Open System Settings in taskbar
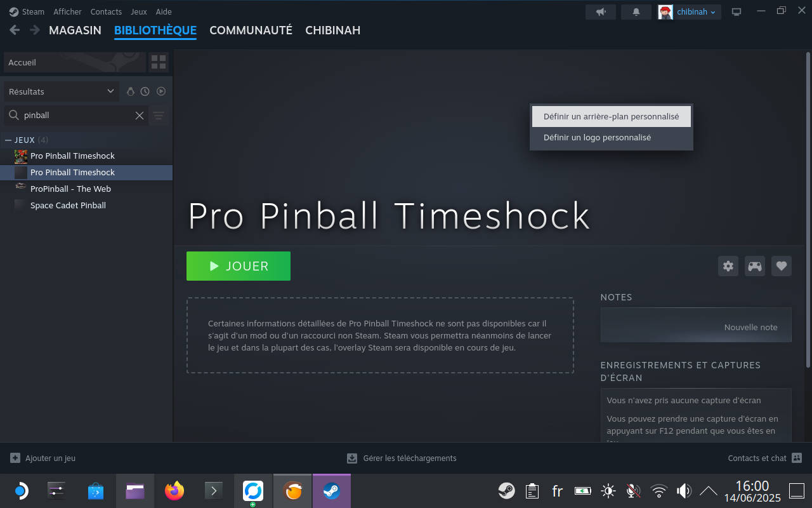This screenshot has height=508, width=812. (56, 491)
